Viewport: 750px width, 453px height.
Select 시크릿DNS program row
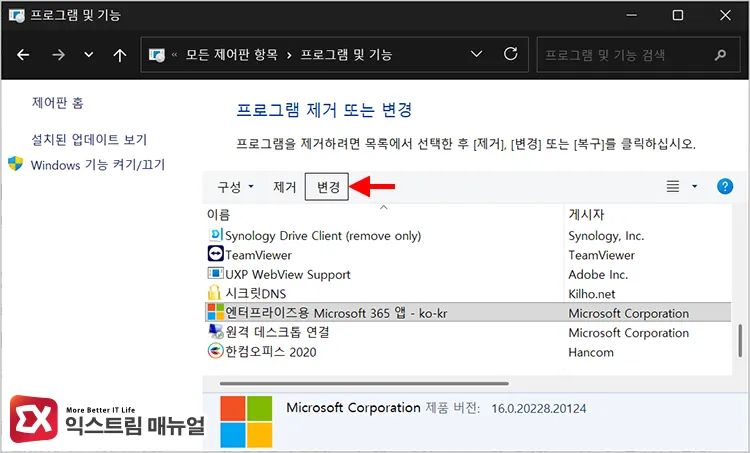point(468,294)
